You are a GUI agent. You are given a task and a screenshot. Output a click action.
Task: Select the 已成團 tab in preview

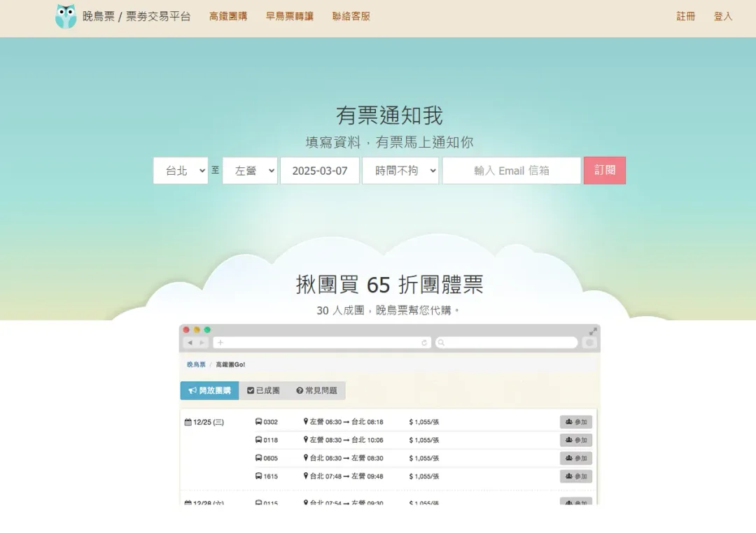[263, 390]
